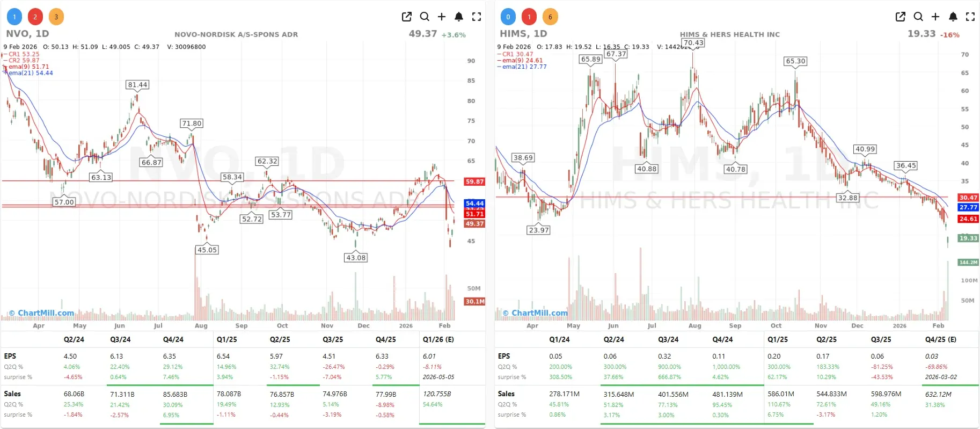Click NVO Q3/25 EPS Q2Q value -26.47%
This screenshot has height=429, width=980.
coord(334,367)
